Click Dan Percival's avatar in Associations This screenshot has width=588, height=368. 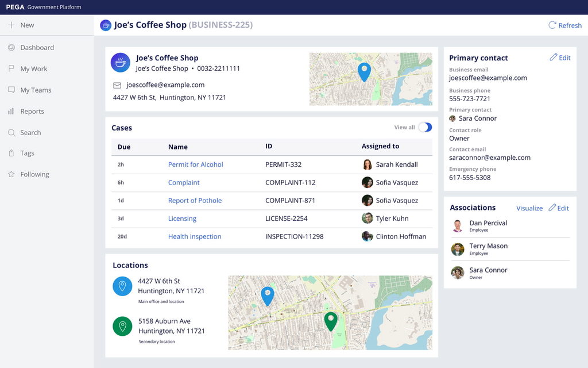[458, 226]
